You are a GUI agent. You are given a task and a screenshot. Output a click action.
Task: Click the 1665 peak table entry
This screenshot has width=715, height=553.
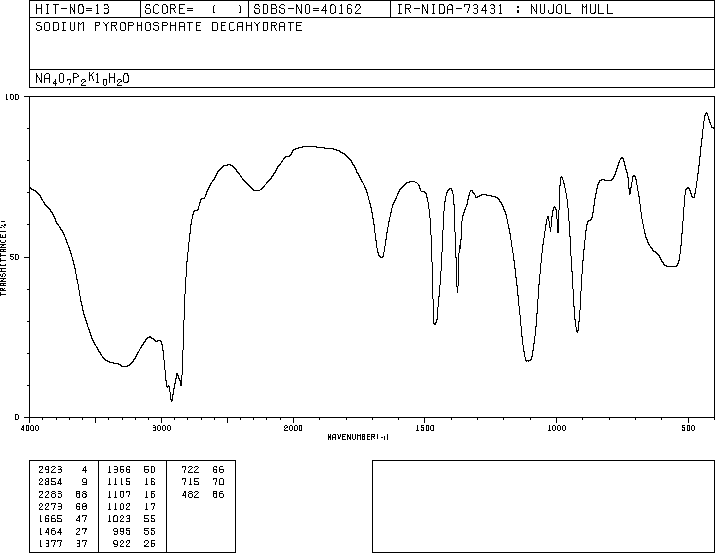coord(63,519)
